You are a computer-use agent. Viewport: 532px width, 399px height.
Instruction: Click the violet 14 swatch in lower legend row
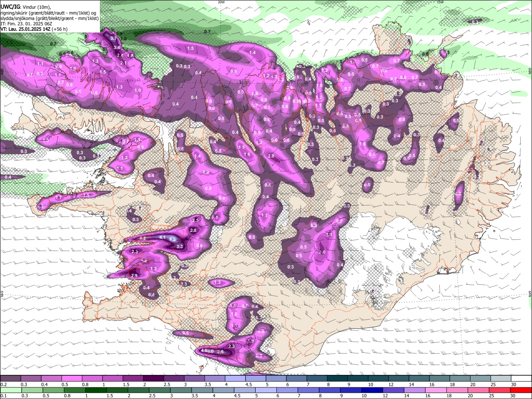pos(415,390)
